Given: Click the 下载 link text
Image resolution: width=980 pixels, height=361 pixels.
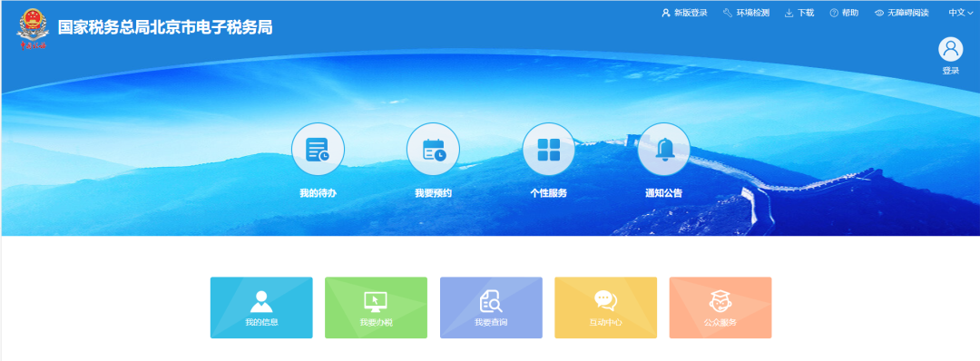Looking at the screenshot, I should [806, 13].
